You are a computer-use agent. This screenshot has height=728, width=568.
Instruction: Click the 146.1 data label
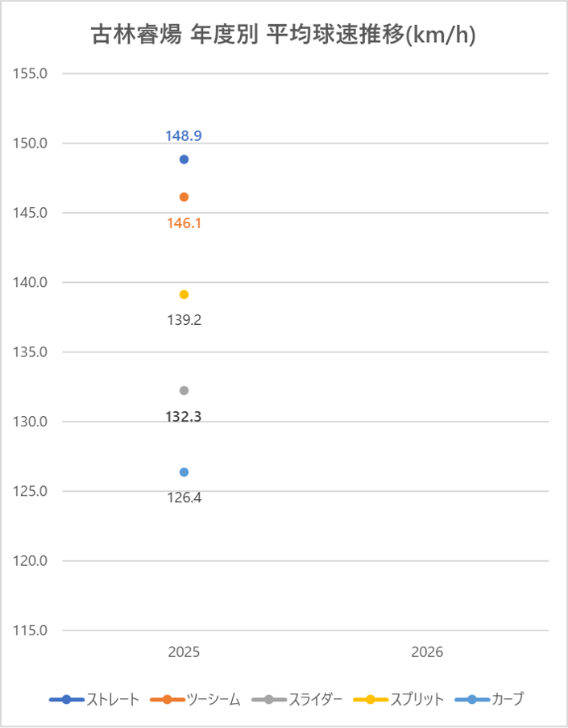tap(184, 223)
